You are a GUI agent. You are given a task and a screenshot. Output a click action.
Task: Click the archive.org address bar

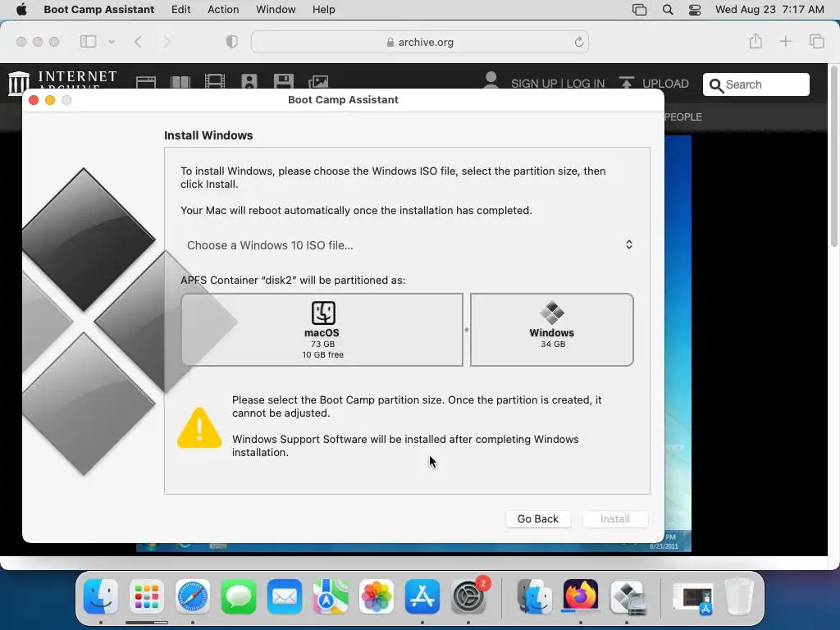coord(419,42)
